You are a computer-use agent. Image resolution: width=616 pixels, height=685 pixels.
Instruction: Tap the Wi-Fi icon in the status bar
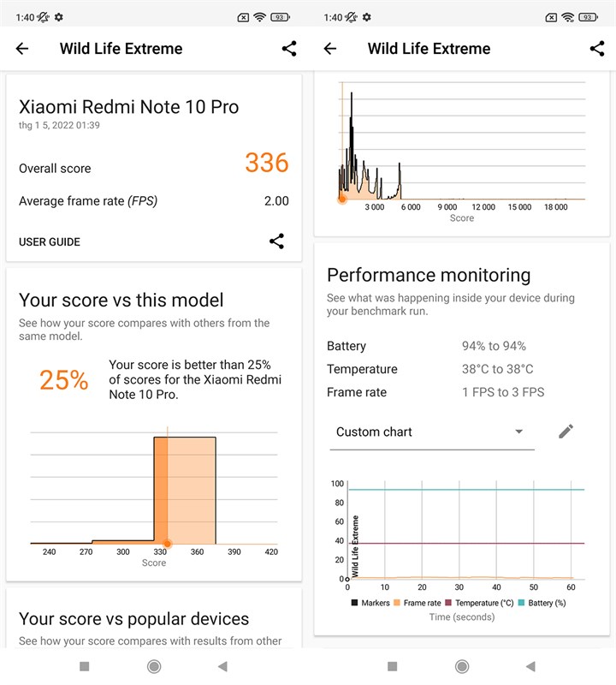pyautogui.click(x=260, y=15)
